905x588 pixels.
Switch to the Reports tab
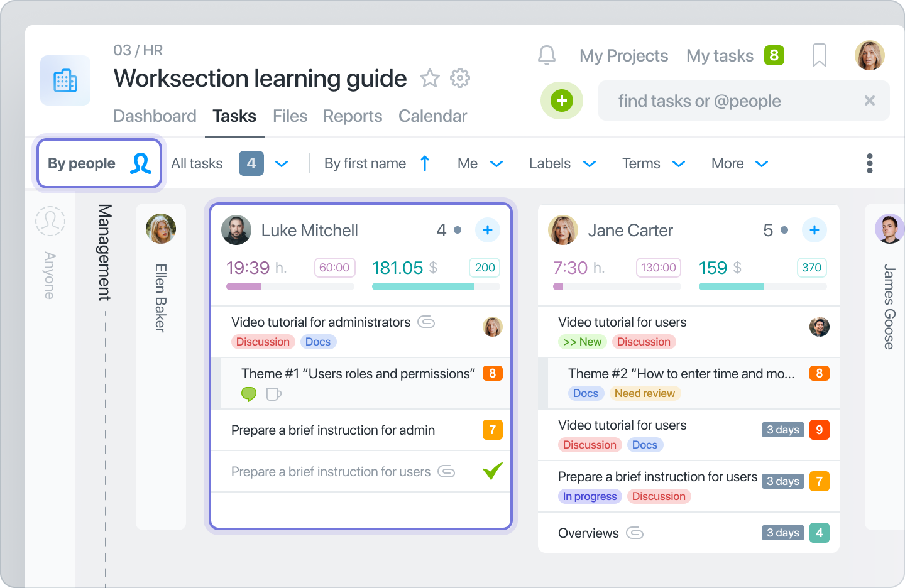point(353,116)
